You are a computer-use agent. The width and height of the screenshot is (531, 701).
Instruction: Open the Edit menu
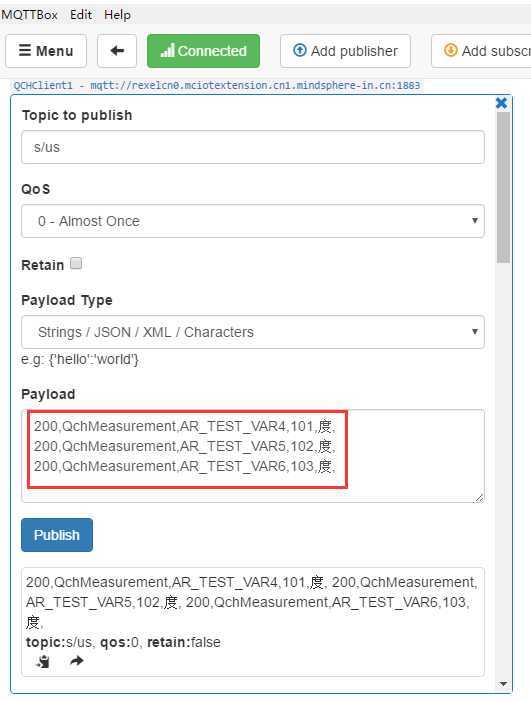point(81,15)
